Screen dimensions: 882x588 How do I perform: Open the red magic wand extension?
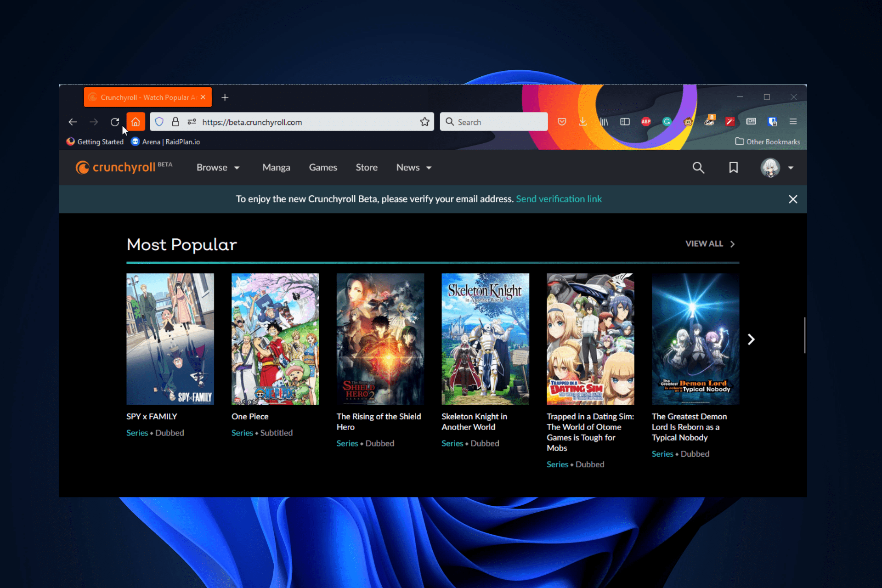pyautogui.click(x=730, y=122)
